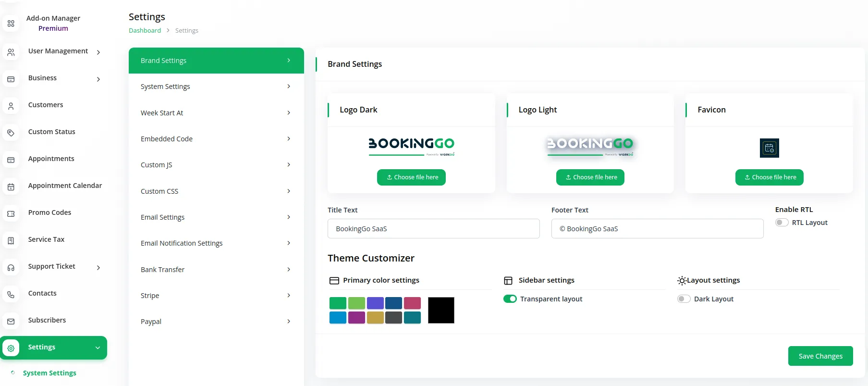Expand the Business submenu arrow
This screenshot has height=386, width=868.
(x=98, y=79)
